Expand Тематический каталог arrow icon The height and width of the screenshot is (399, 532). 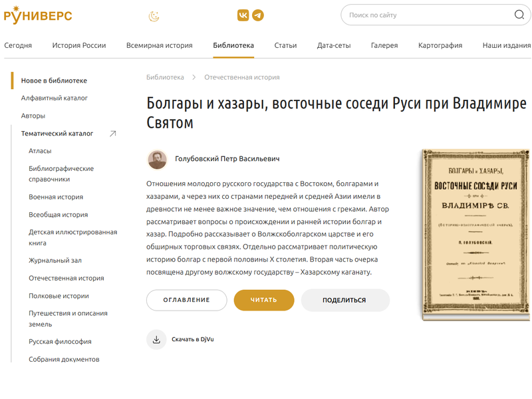click(x=113, y=134)
